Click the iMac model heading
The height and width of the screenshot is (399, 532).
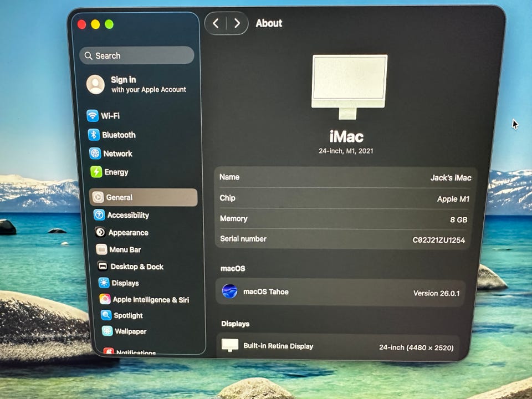[346, 137]
